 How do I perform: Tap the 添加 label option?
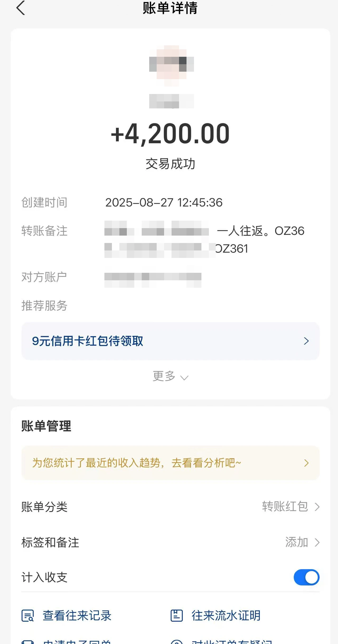click(x=297, y=542)
